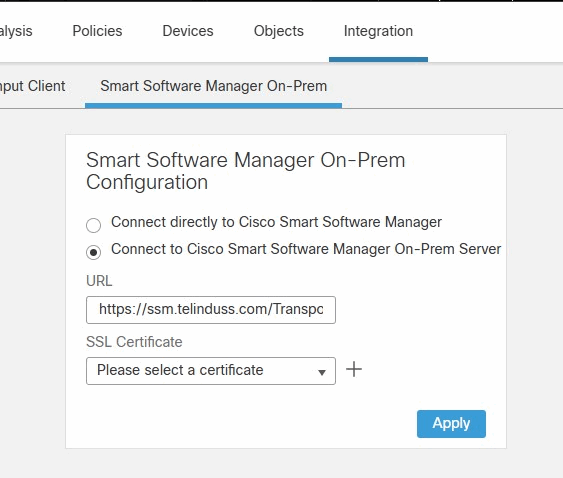The image size is (563, 478).
Task: Open the Policies menu
Action: click(x=97, y=31)
